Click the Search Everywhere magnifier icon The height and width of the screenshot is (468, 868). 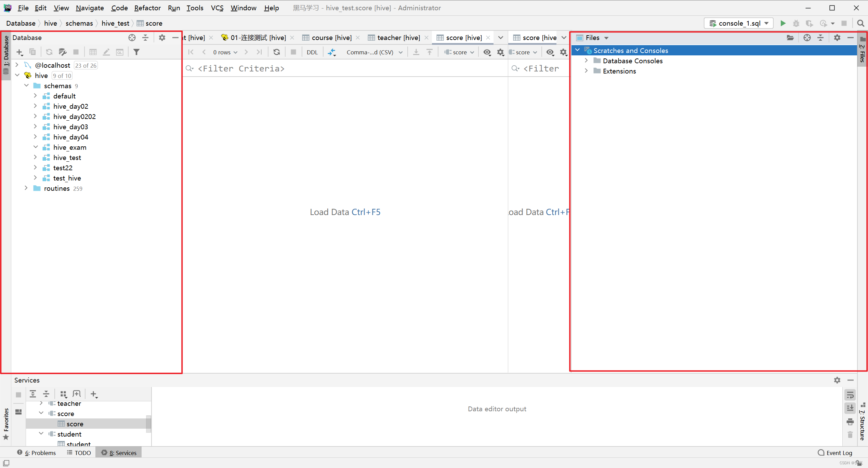pyautogui.click(x=860, y=23)
